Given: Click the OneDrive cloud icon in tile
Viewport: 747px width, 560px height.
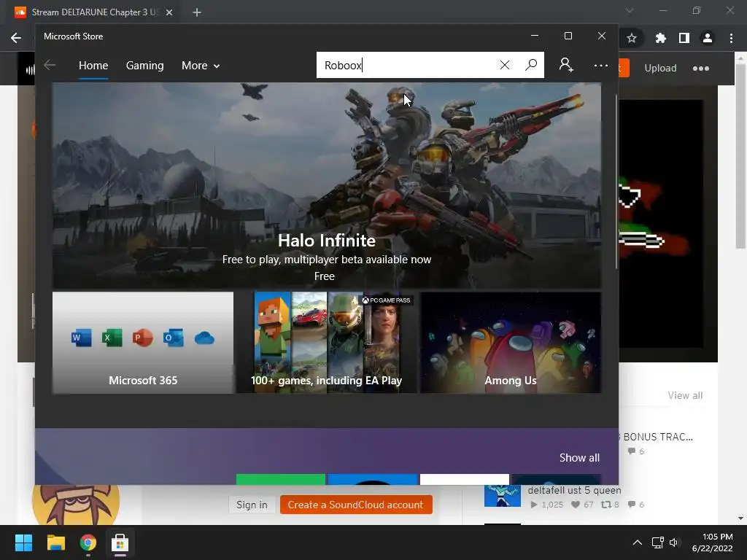Looking at the screenshot, I should click(204, 338).
